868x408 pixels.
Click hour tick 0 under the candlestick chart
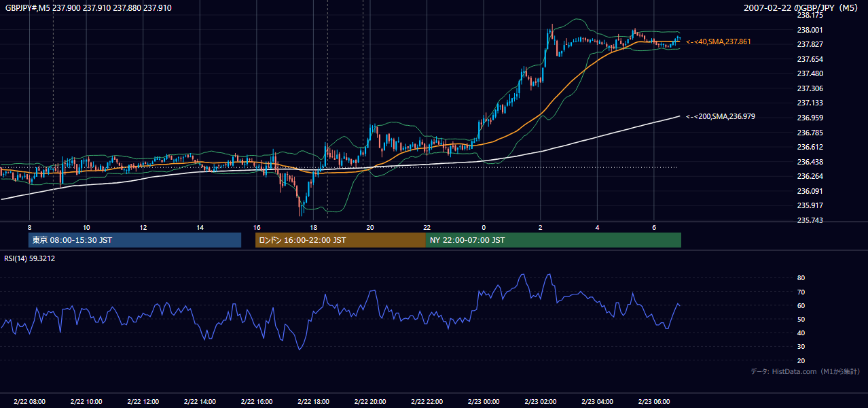pyautogui.click(x=484, y=227)
